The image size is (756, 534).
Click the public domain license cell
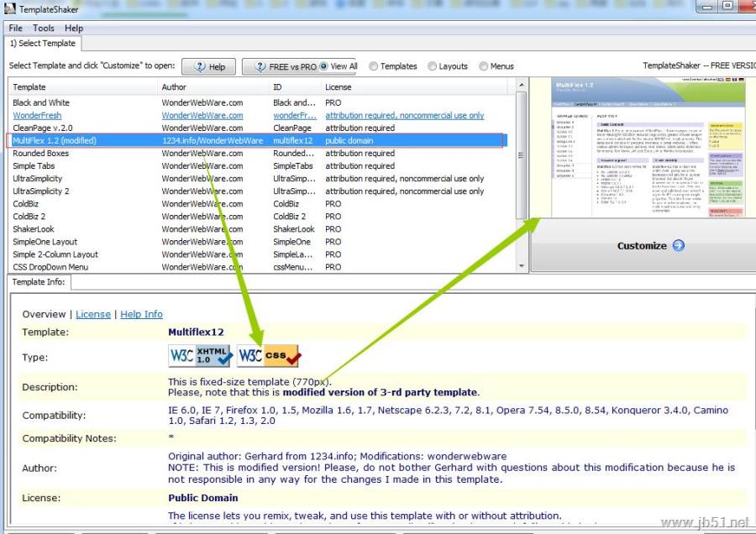click(x=349, y=141)
